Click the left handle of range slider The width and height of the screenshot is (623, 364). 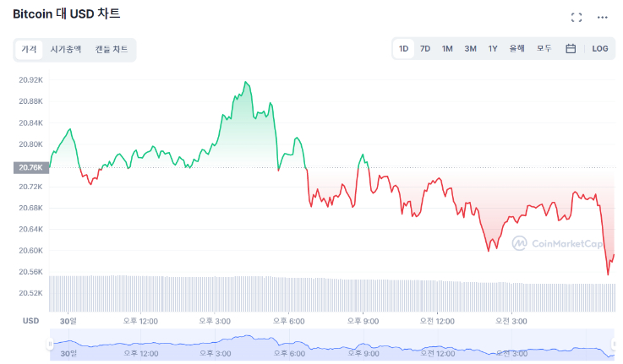(49, 345)
